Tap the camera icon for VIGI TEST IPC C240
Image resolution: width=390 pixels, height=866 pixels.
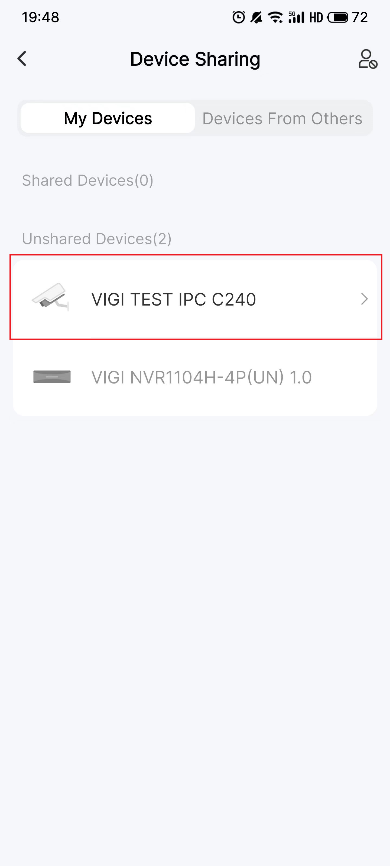click(x=51, y=298)
